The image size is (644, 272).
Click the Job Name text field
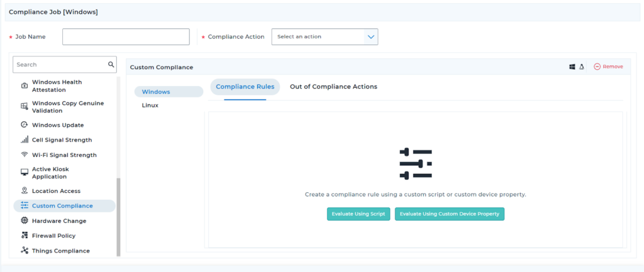click(x=126, y=37)
